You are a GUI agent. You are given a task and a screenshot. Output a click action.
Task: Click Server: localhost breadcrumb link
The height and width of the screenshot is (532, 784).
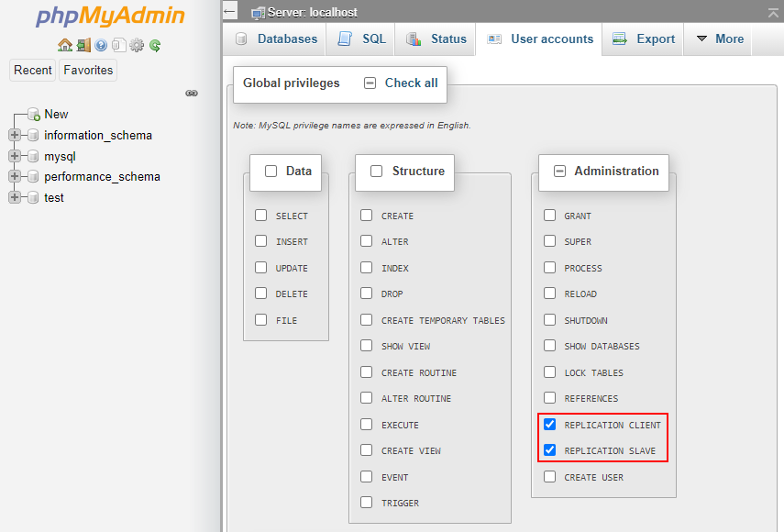pos(313,13)
